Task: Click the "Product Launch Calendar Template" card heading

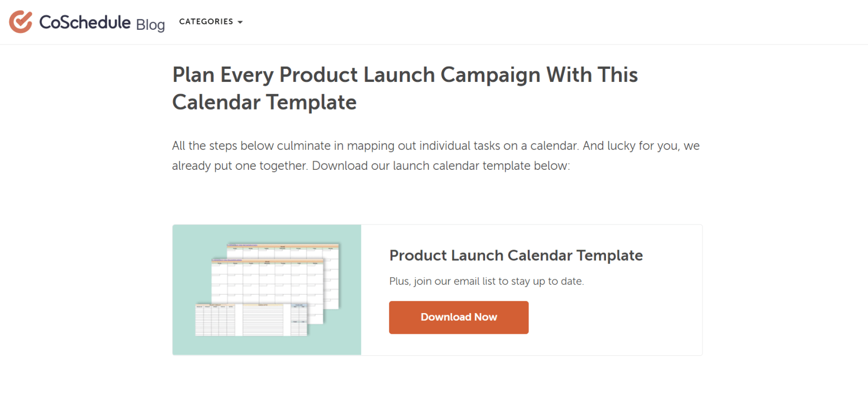Action: tap(516, 255)
